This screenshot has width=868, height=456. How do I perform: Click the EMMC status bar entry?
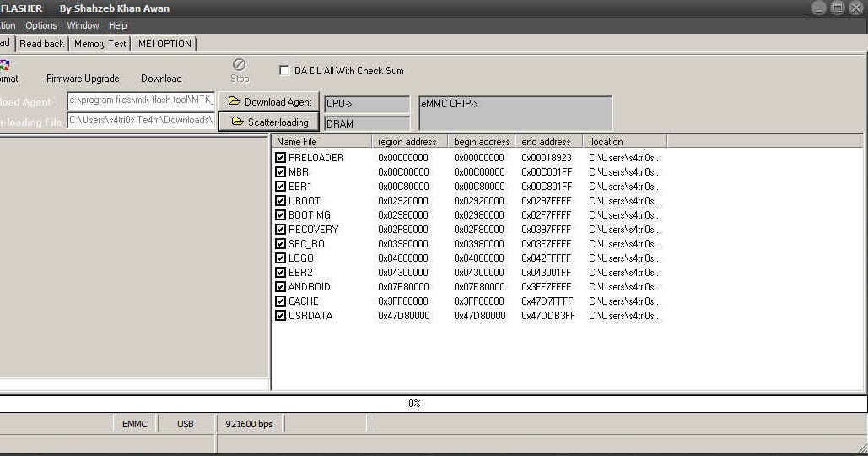(x=134, y=424)
